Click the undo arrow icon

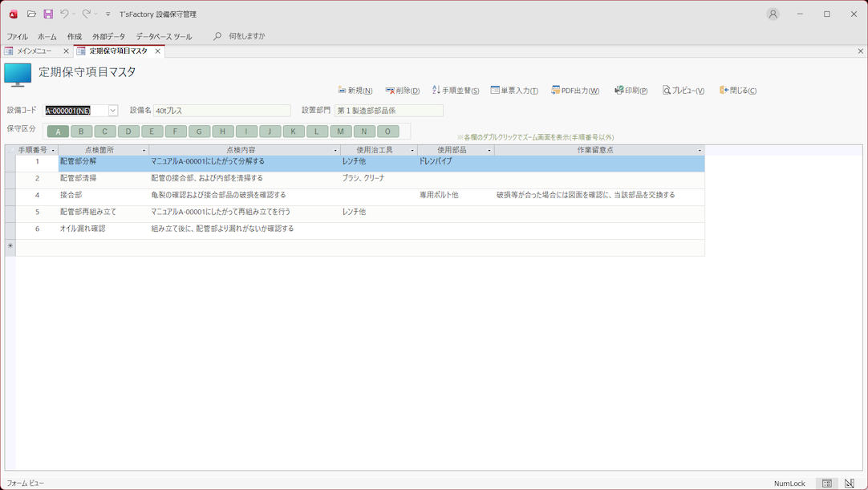[x=64, y=14]
